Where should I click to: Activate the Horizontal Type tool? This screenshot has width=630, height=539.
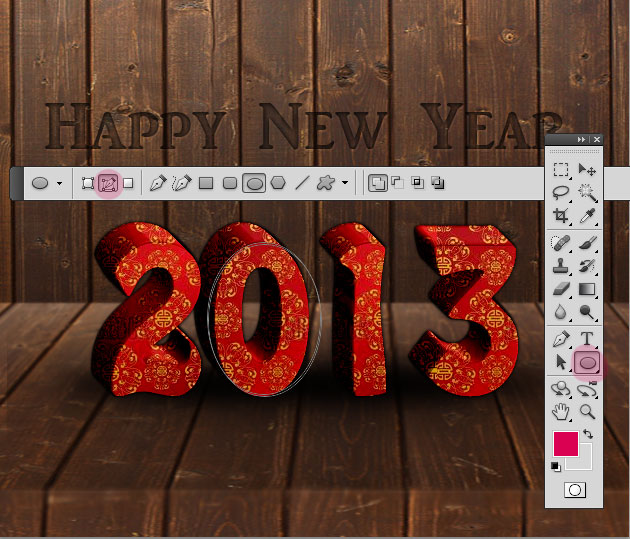tap(587, 339)
